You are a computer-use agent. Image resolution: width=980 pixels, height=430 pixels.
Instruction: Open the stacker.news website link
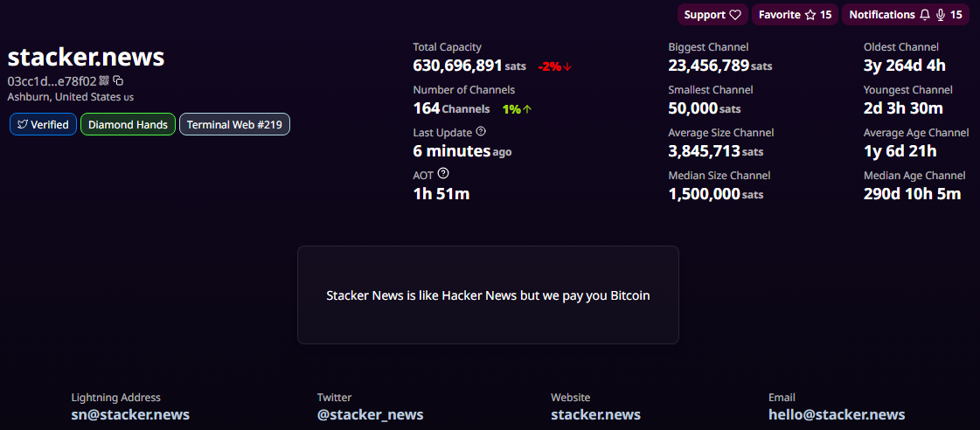tap(595, 414)
